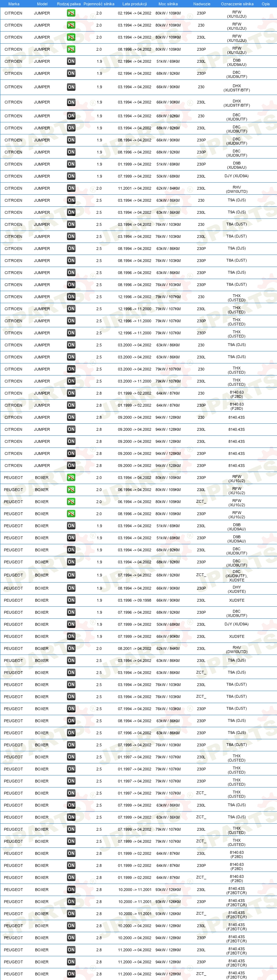Image resolution: width=277 pixels, height=980 pixels.
Task: Click ON diesel icon in Citroen 1.9 51kW 02.1994 row
Action: (x=71, y=62)
